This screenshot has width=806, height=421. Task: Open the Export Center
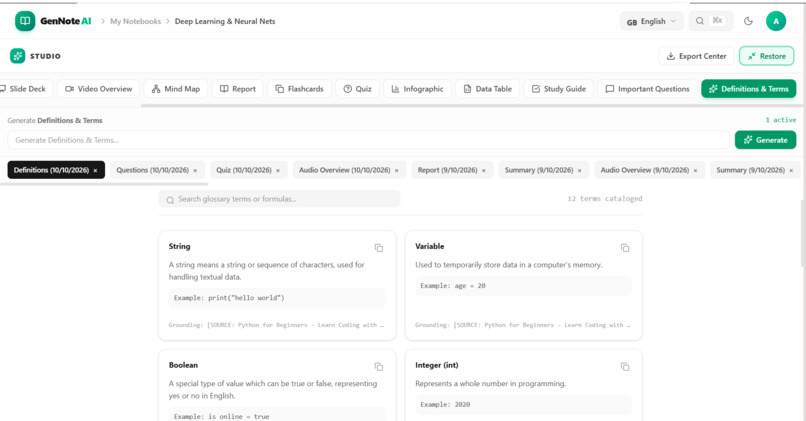click(696, 56)
